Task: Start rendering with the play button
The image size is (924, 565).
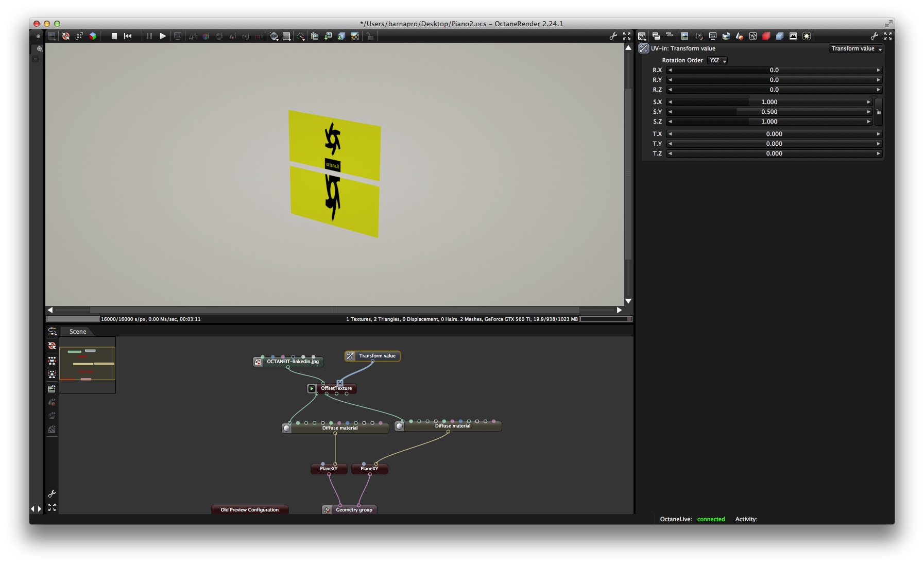Action: 163,36
